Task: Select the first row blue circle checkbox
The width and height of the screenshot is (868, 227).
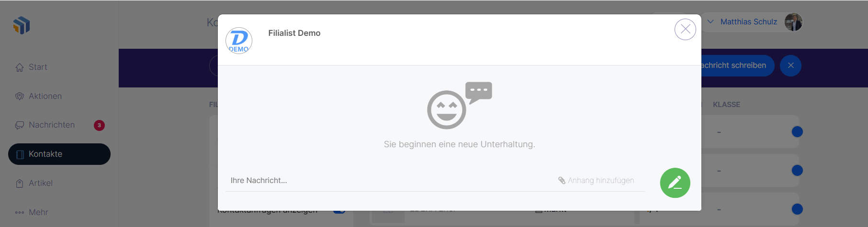Action: click(797, 131)
